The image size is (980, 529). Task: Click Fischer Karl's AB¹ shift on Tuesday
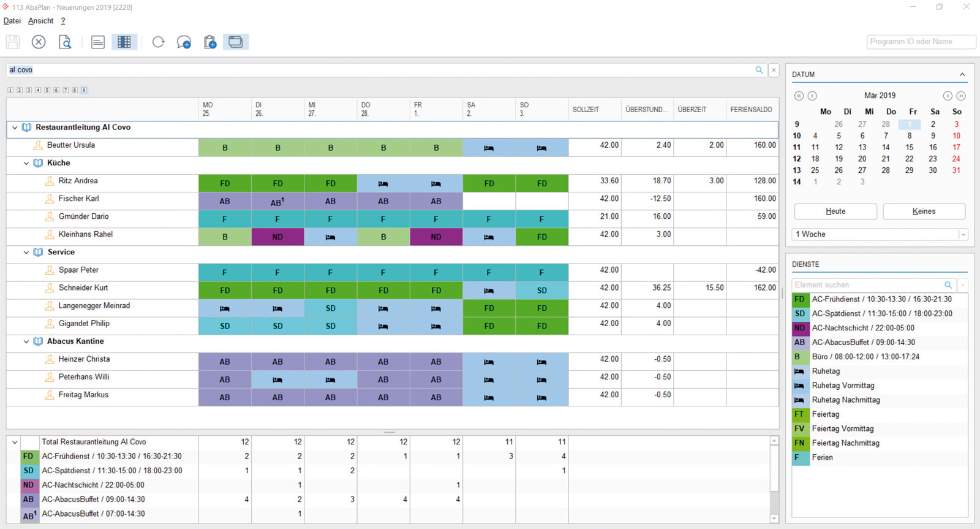277,201
